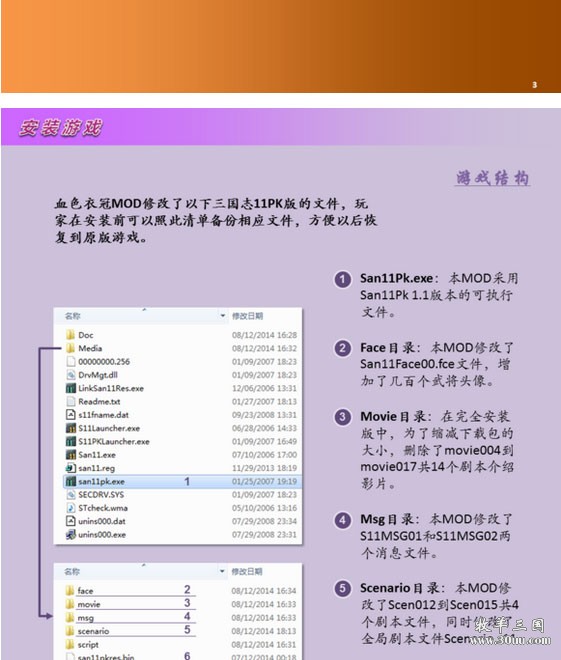561x660 pixels.
Task: Click the s11fname.dat file icon
Action: (71, 415)
